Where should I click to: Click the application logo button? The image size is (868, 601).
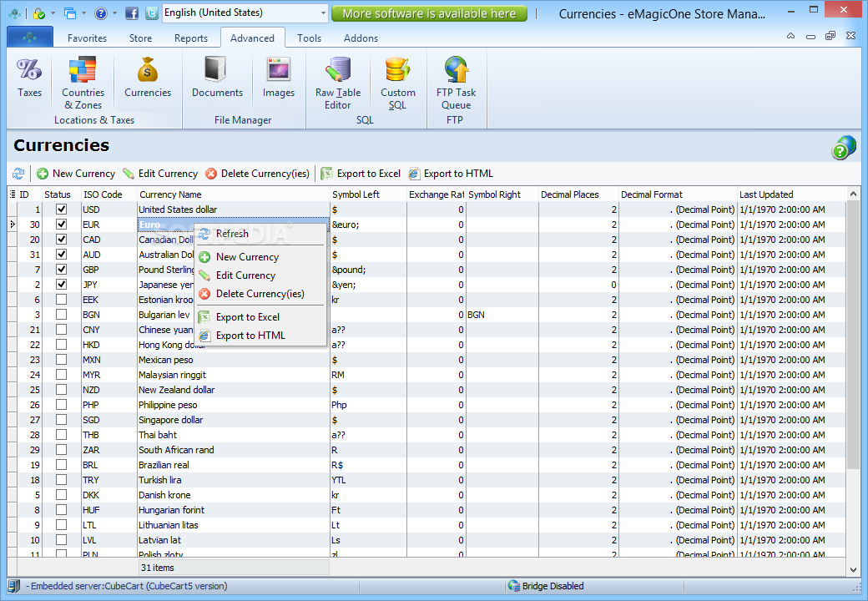(x=30, y=37)
